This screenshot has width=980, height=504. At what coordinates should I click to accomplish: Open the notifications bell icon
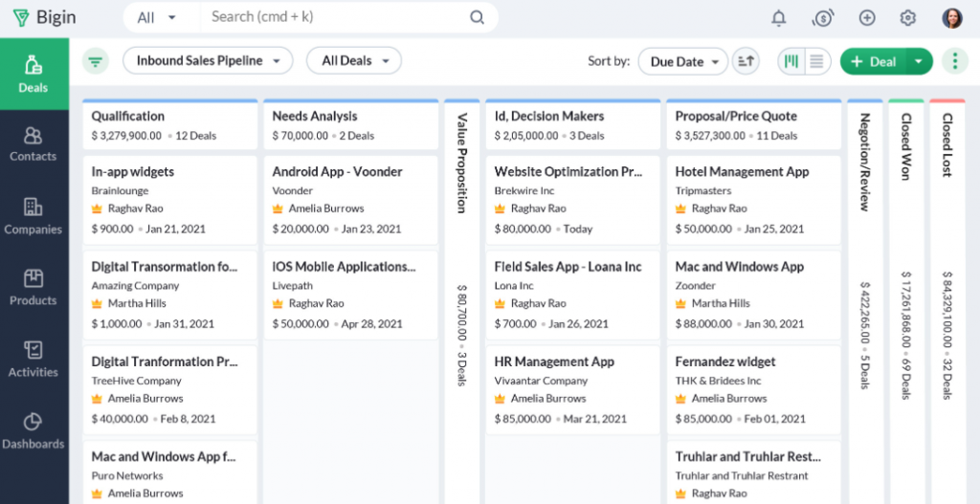[779, 18]
